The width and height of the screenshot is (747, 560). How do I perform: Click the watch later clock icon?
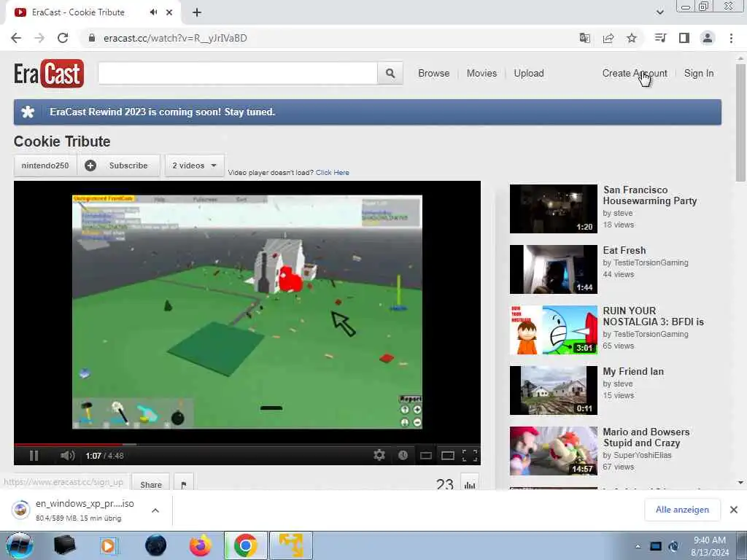(x=403, y=455)
